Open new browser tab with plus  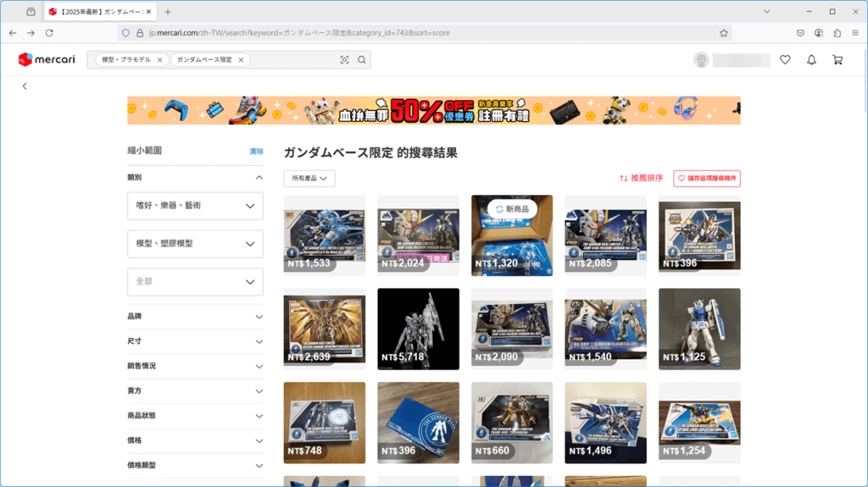[168, 12]
